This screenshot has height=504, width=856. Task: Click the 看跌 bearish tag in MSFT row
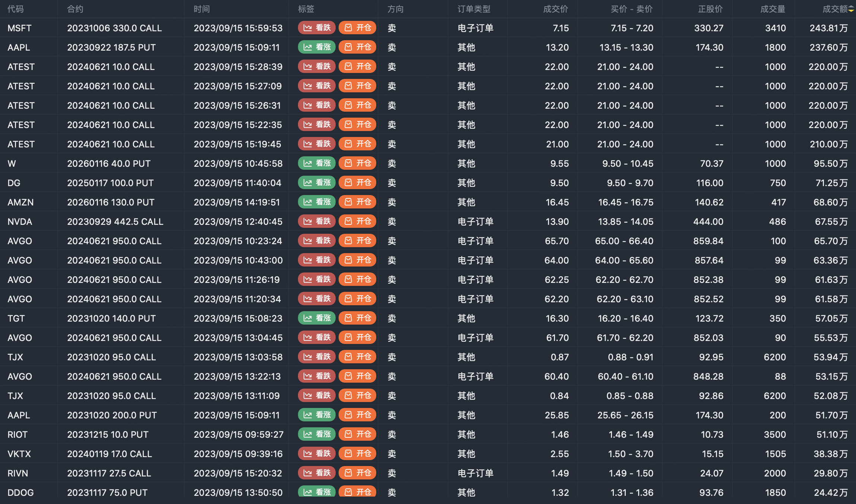(x=317, y=28)
